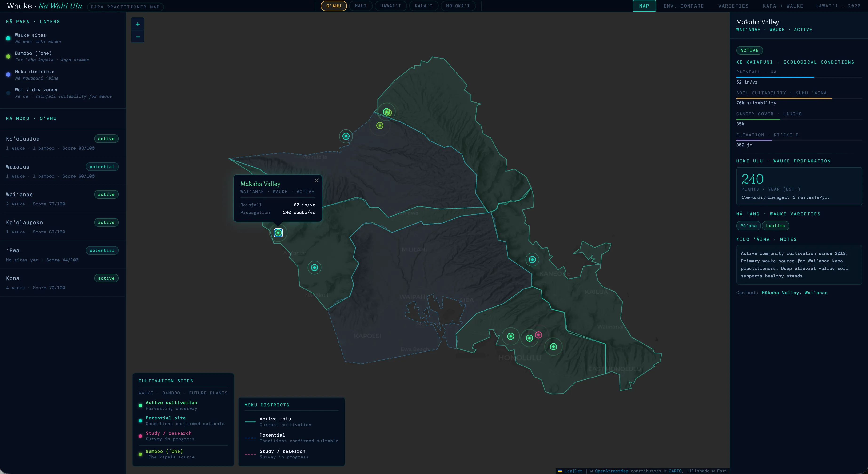Select the 'Ewa moku row
This screenshot has width=868, height=474.
click(x=63, y=255)
